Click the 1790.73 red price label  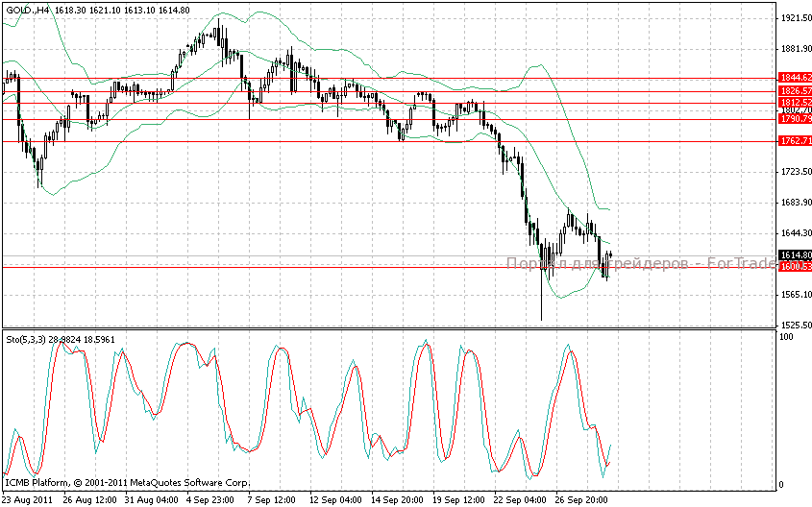[x=796, y=120]
